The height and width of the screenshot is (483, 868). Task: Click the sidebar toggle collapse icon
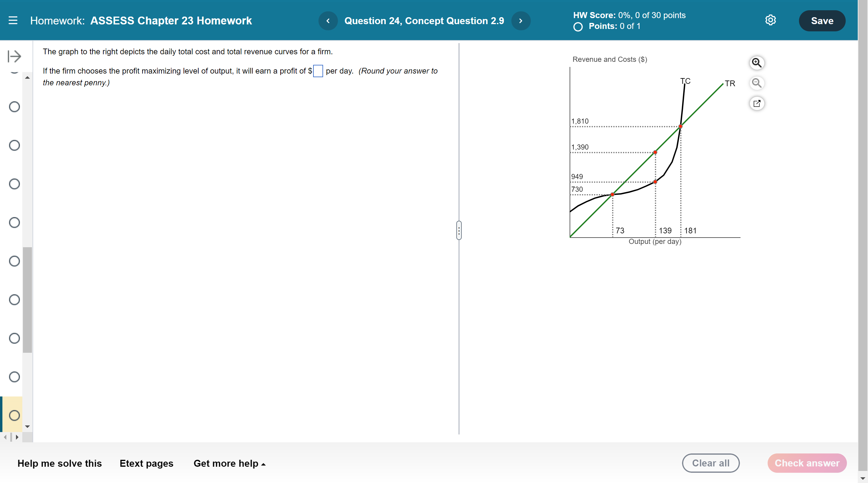tap(14, 56)
